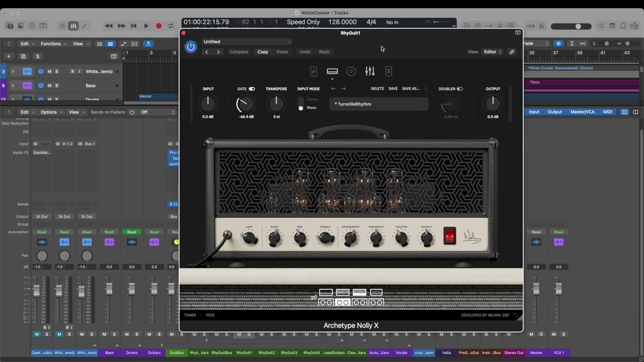Click the add track plus button
644x362 pixels.
click(x=9, y=56)
